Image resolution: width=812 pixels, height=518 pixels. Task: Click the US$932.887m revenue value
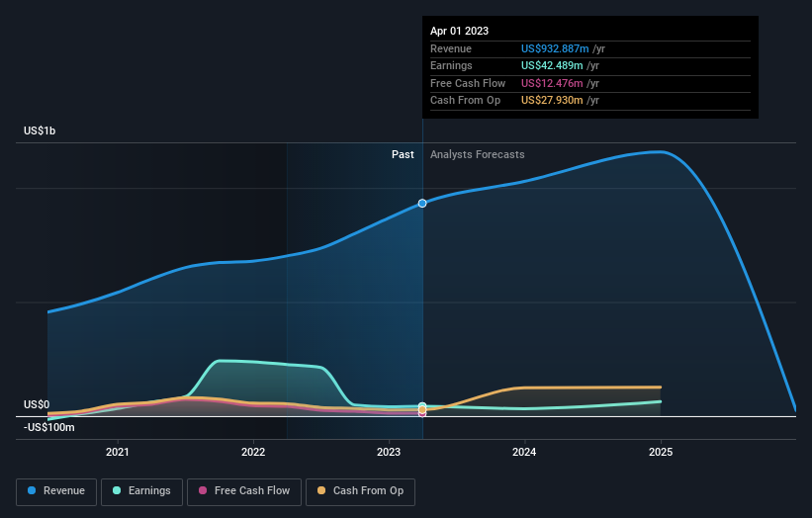tap(555, 48)
